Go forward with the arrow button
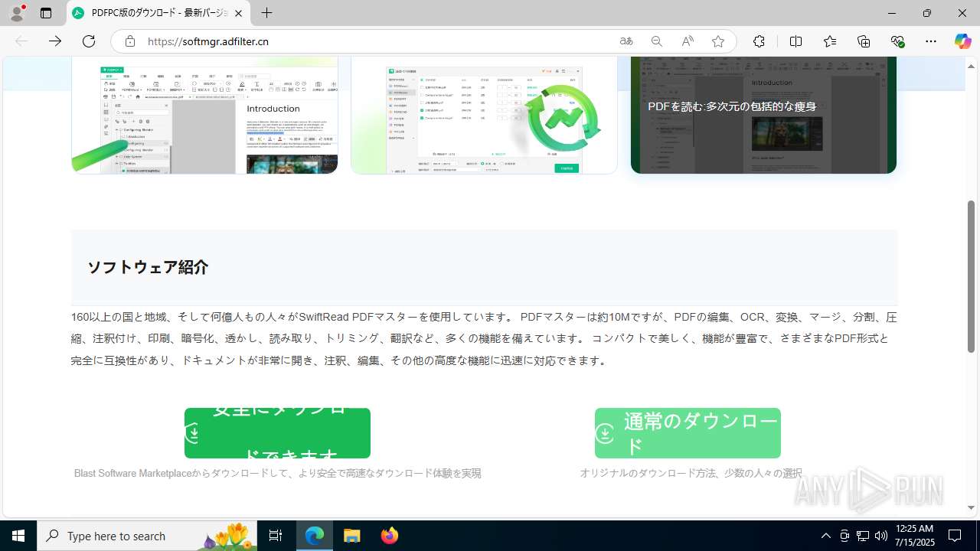 (54, 41)
